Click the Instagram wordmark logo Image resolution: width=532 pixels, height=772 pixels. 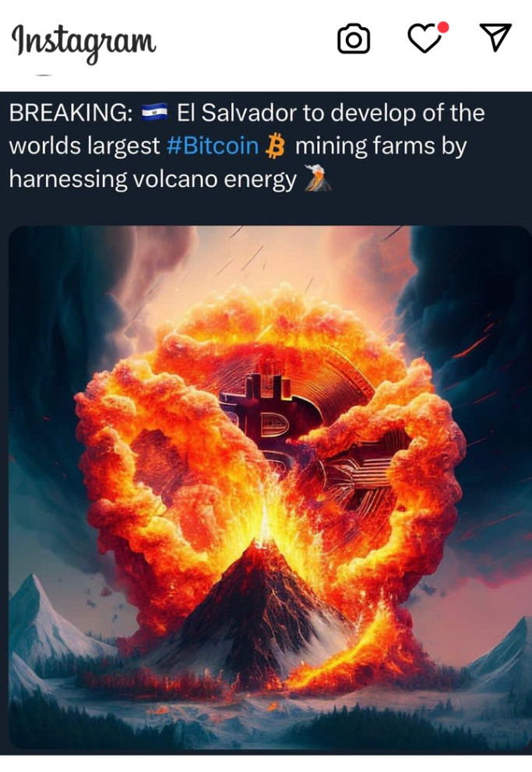pos(83,42)
